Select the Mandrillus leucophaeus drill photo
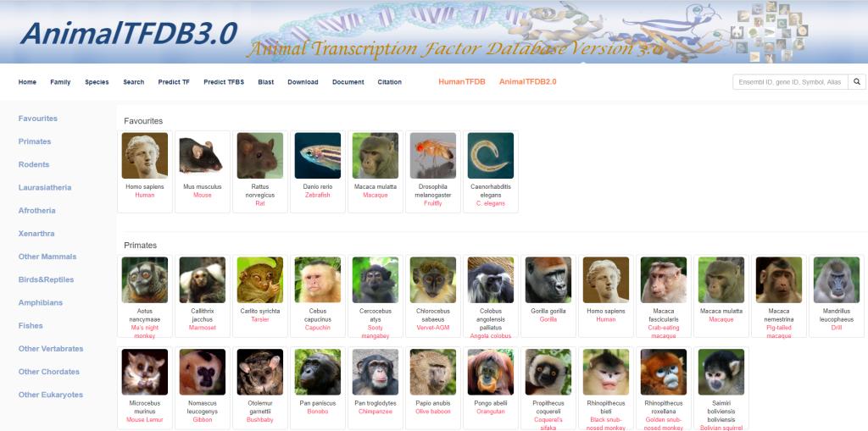 coord(837,280)
